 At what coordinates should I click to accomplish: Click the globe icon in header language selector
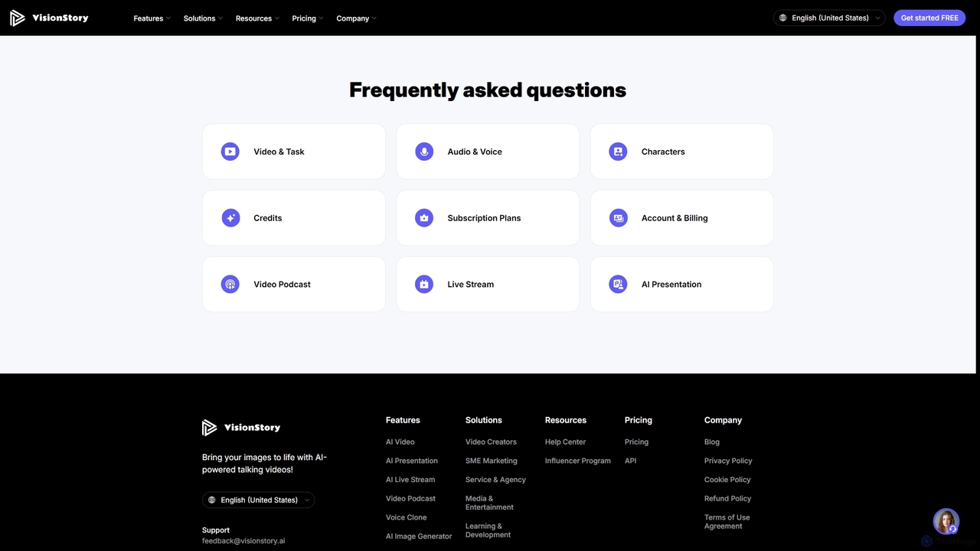pyautogui.click(x=782, y=18)
